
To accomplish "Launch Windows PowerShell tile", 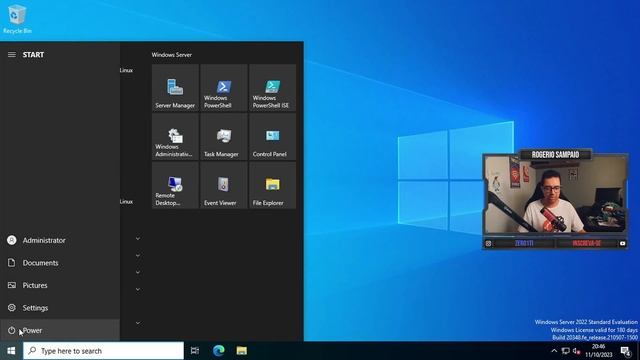I will 224,87.
